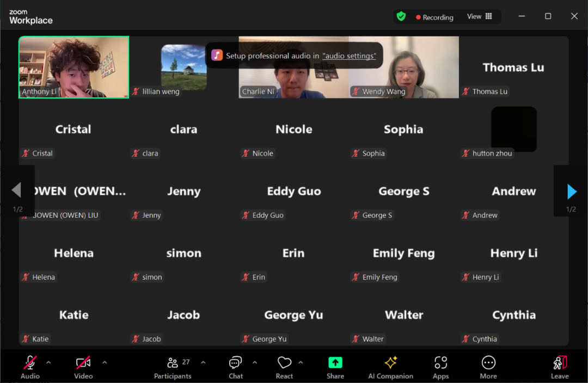The width and height of the screenshot is (588, 383).
Task: Click Nicole's muted microphone icon
Action: click(246, 153)
